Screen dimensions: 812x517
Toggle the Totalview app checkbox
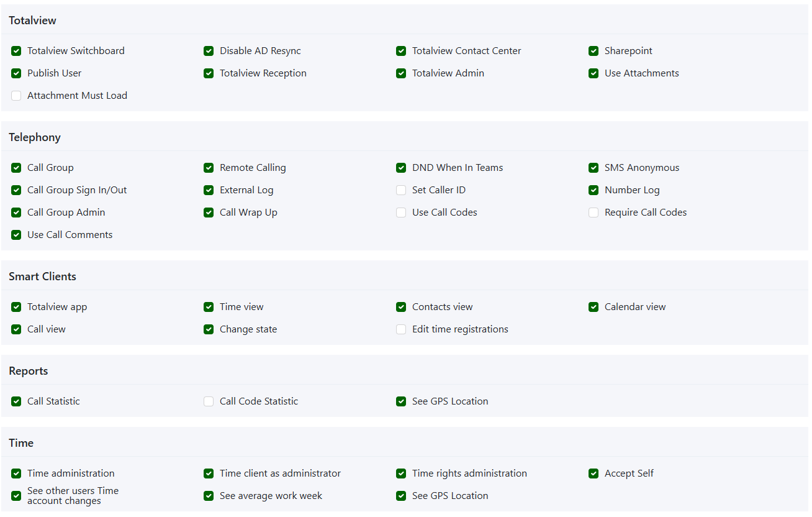[16, 307]
